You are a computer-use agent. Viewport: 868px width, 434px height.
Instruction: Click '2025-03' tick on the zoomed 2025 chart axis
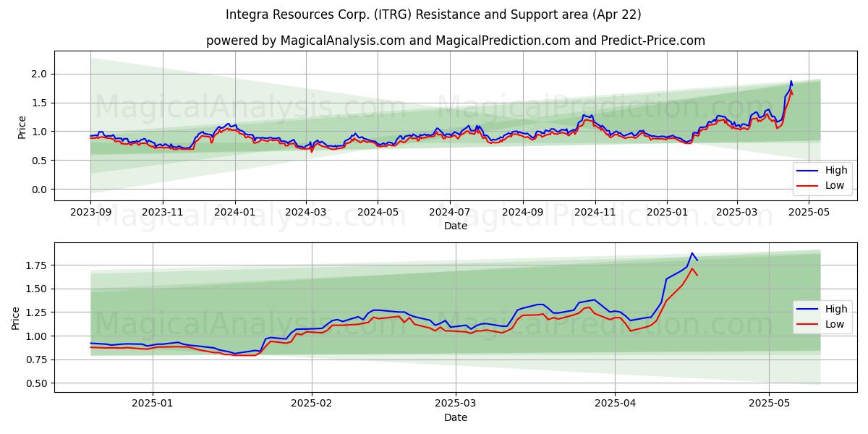[x=456, y=404]
